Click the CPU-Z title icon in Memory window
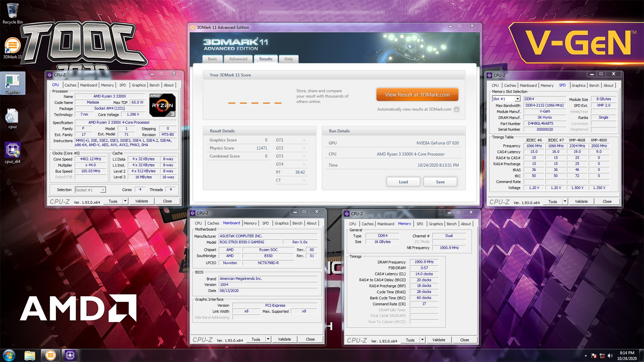Viewport: 644px width, 362px height. pyautogui.click(x=347, y=214)
